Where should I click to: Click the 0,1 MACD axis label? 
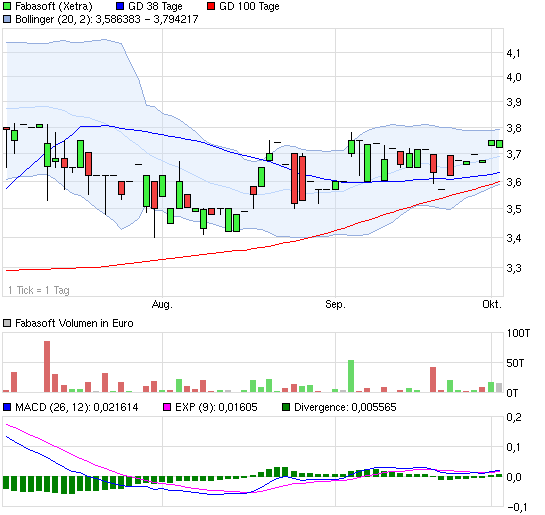pyautogui.click(x=514, y=447)
